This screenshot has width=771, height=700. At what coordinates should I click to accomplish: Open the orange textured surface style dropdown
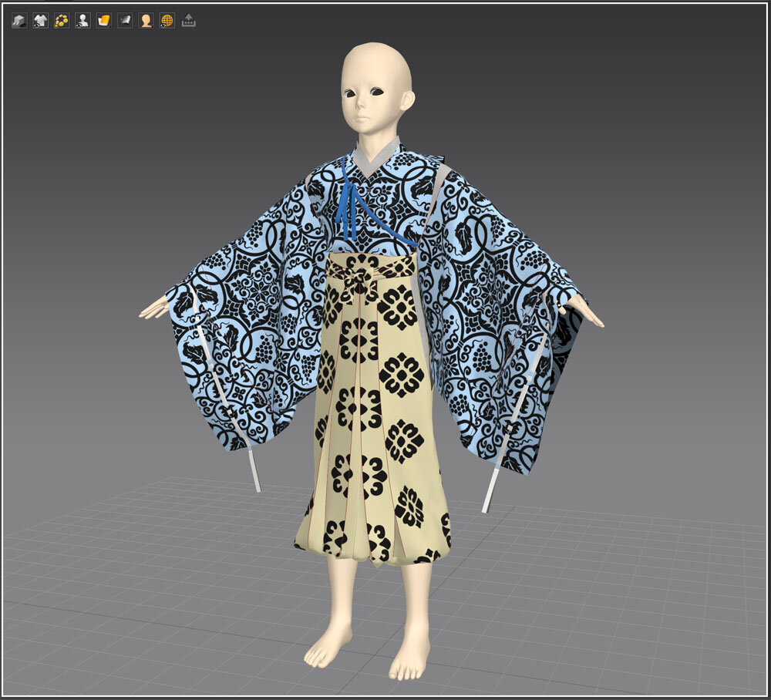pos(104,21)
